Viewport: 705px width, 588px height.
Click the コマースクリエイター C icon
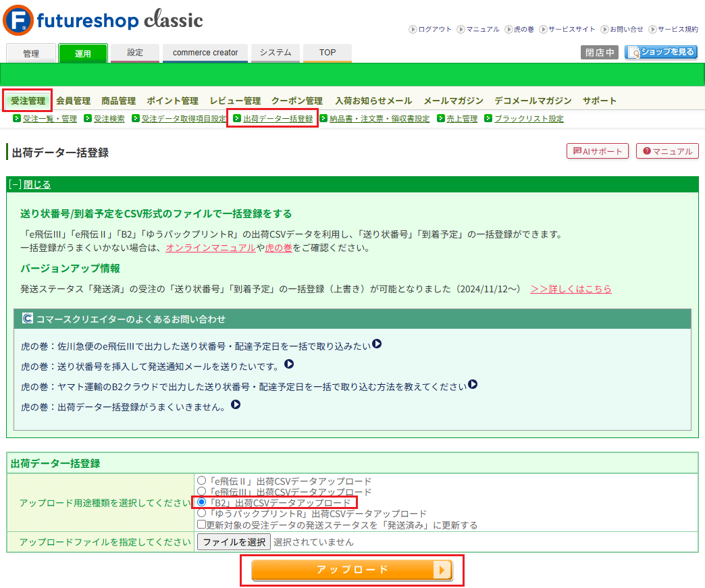[x=28, y=318]
